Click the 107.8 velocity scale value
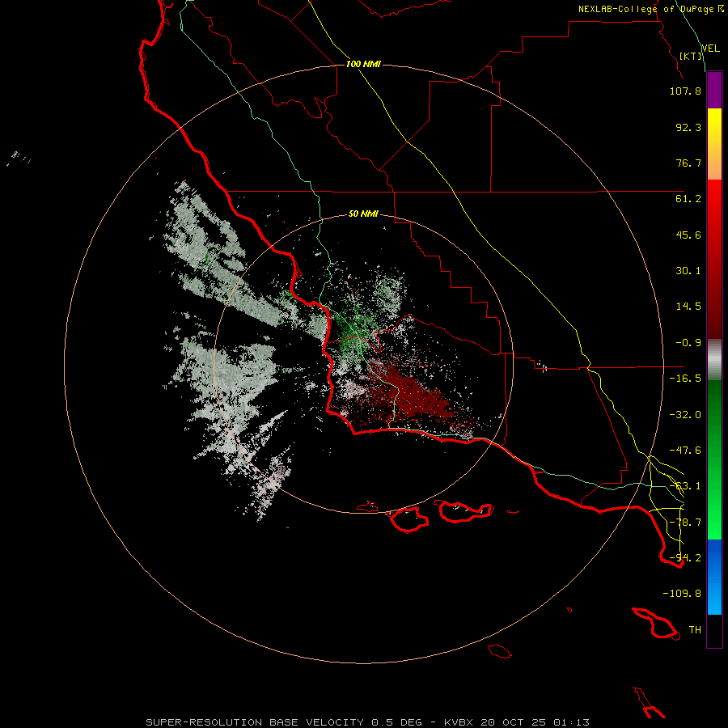 click(x=685, y=91)
